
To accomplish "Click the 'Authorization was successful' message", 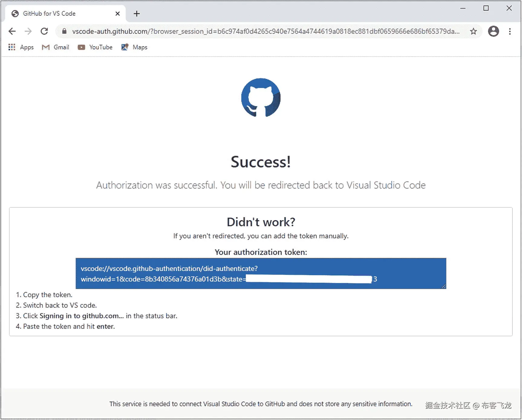I will click(261, 185).
